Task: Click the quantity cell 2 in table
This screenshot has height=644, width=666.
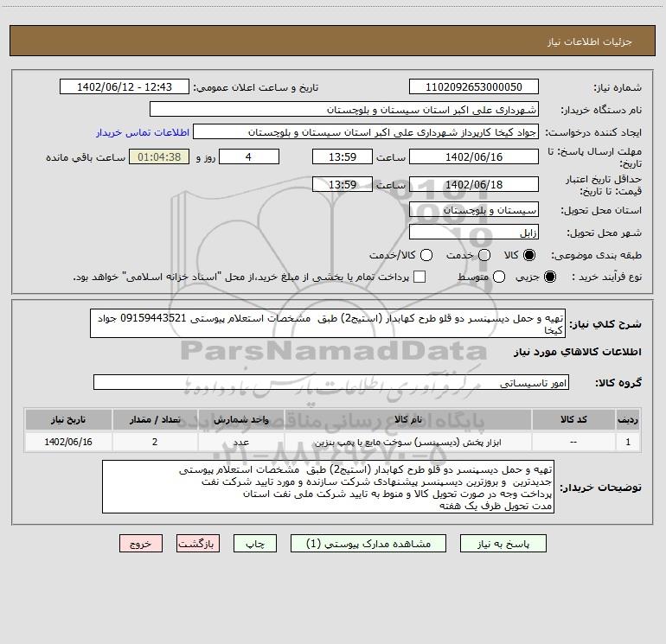Action: click(x=155, y=442)
